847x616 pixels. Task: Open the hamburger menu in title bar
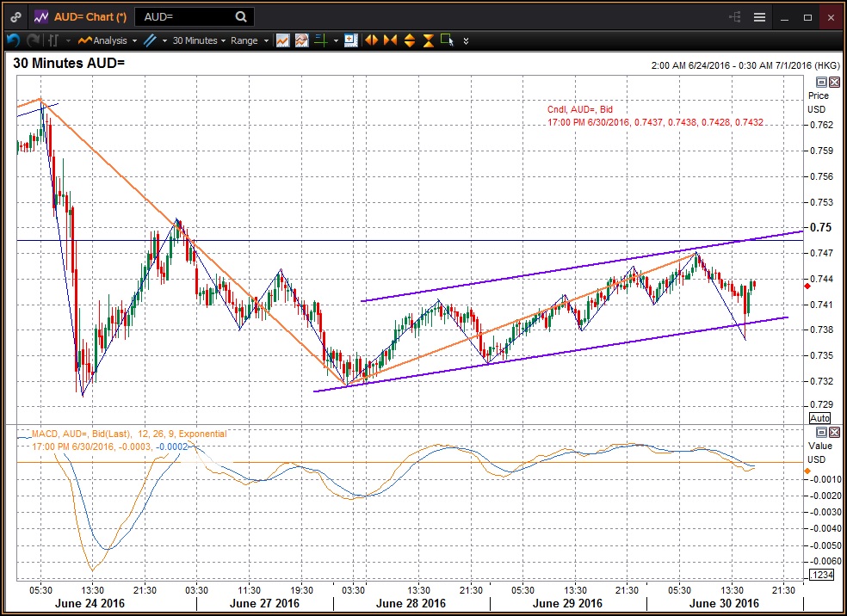pyautogui.click(x=759, y=17)
